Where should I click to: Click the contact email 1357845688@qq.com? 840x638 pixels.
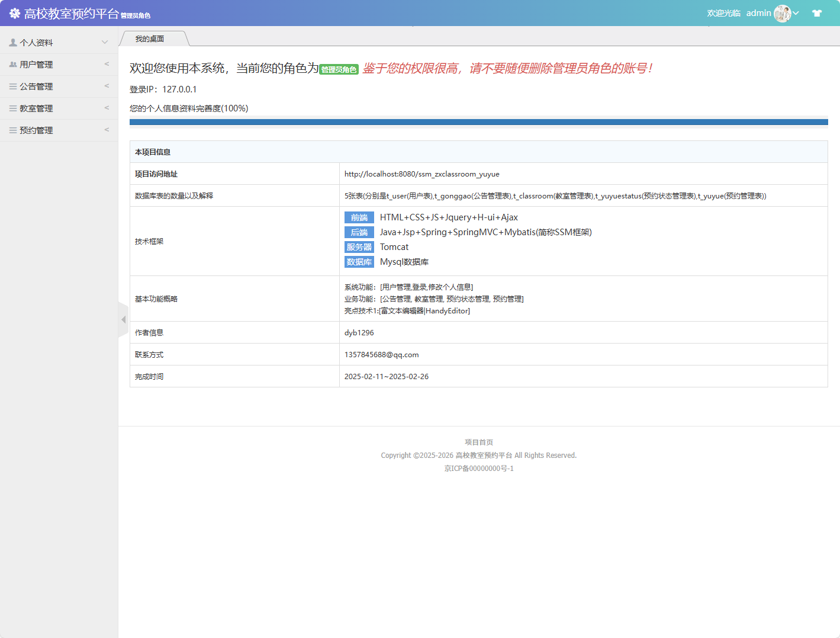pos(382,354)
